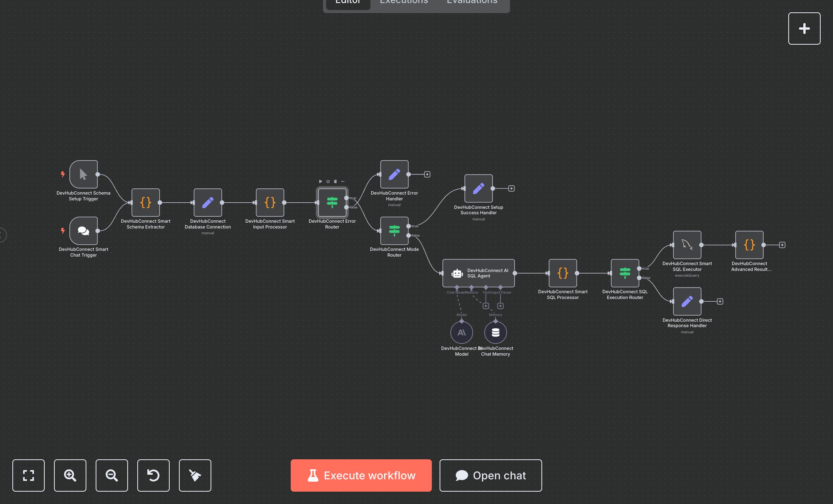Run the DevHubConnect Error Router node via its play icon
This screenshot has height=504, width=833.
(x=321, y=181)
